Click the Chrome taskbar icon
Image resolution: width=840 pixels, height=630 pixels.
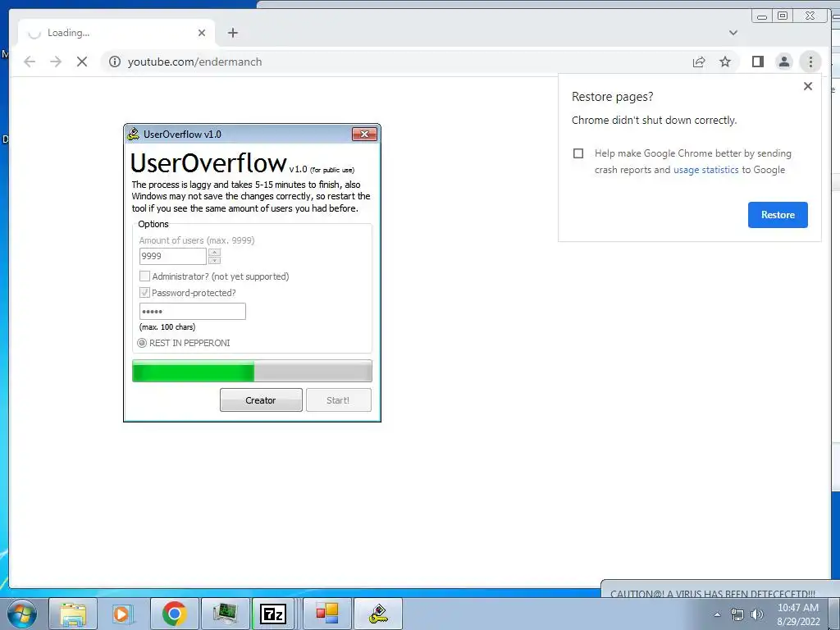pos(174,614)
